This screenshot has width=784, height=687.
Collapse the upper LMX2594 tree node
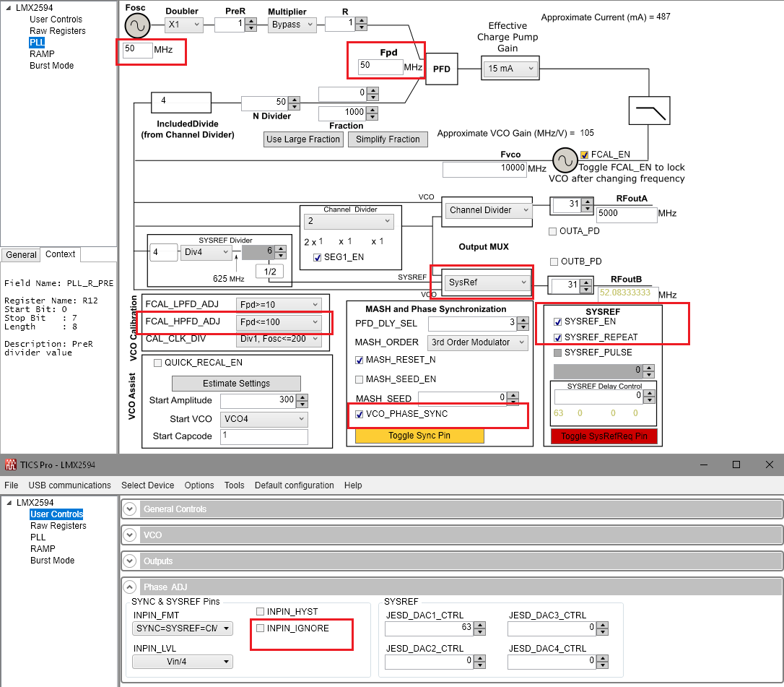9,8
